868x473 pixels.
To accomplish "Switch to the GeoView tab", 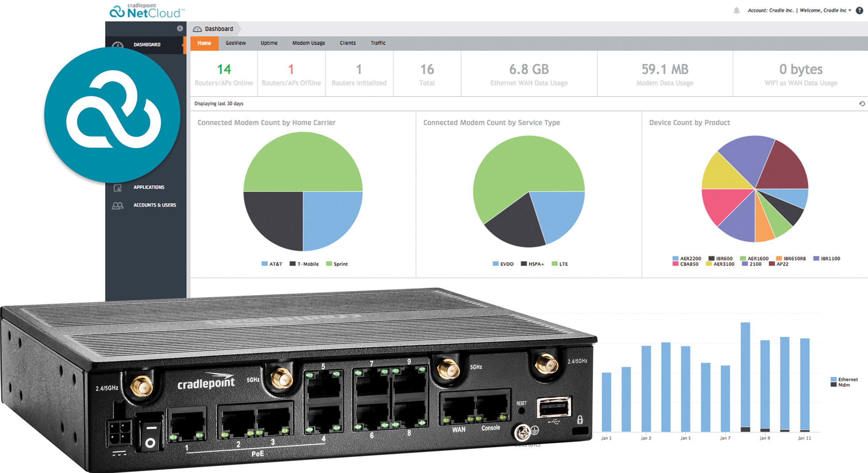I will coord(236,43).
